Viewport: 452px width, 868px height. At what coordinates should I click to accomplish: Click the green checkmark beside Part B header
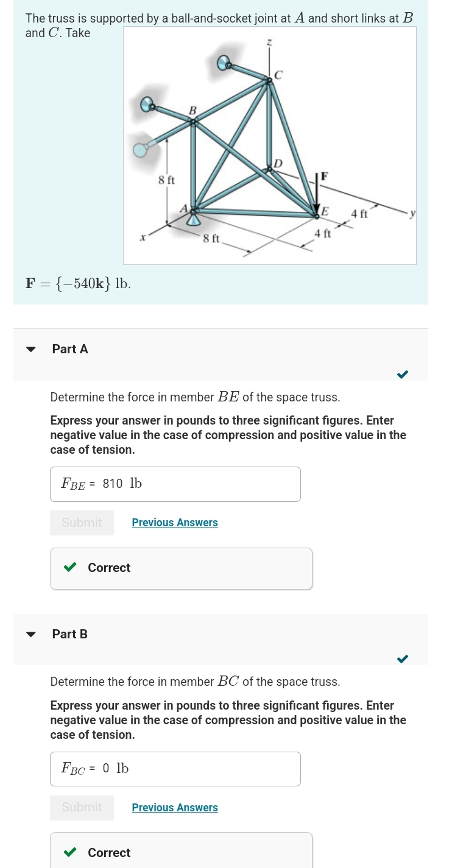click(x=402, y=658)
